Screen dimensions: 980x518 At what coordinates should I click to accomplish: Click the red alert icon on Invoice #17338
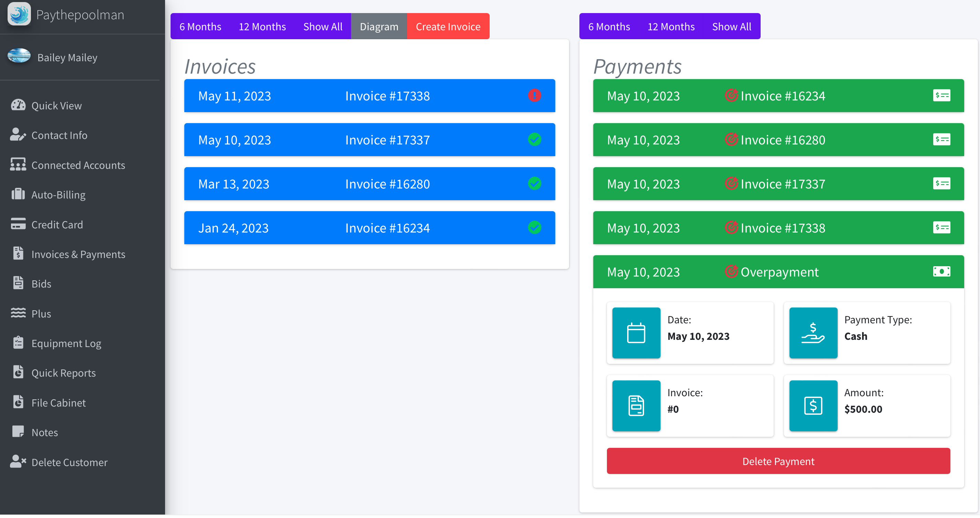coord(534,96)
